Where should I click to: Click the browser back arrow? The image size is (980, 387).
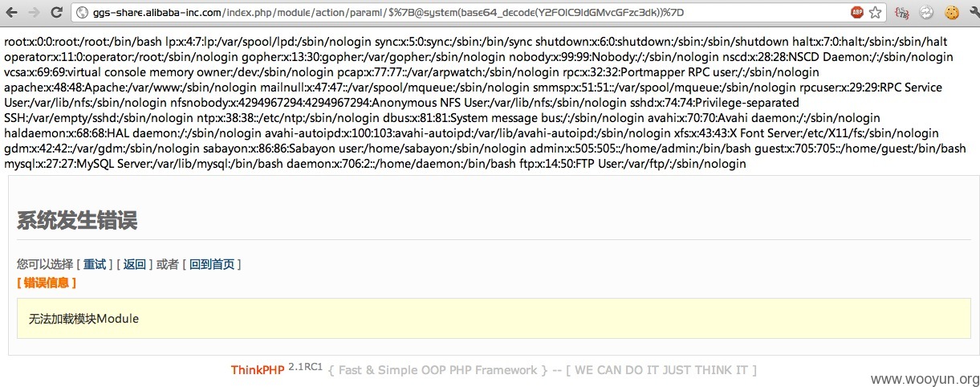13,12
